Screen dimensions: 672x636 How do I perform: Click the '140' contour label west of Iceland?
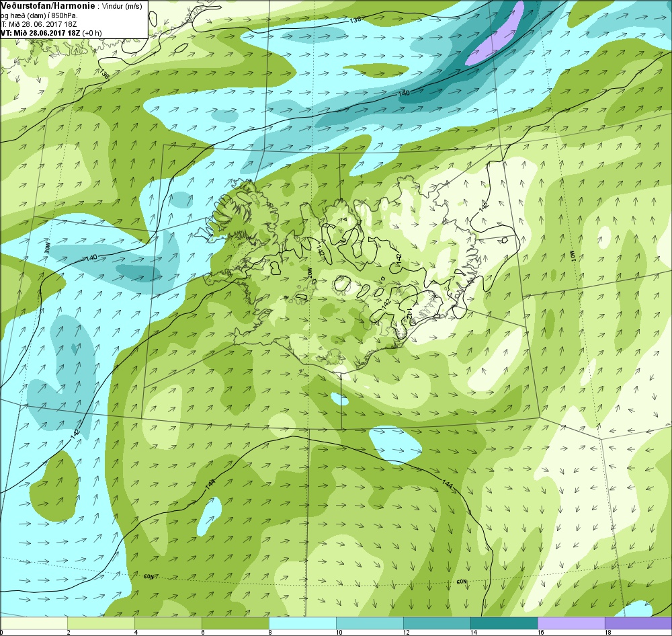pos(91,257)
